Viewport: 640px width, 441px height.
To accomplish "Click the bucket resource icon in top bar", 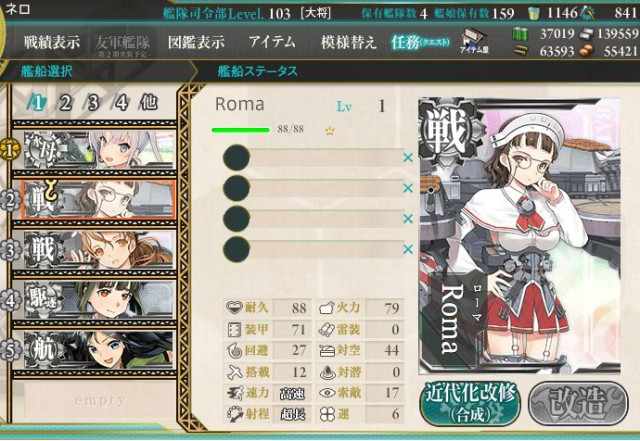I will coord(533,13).
